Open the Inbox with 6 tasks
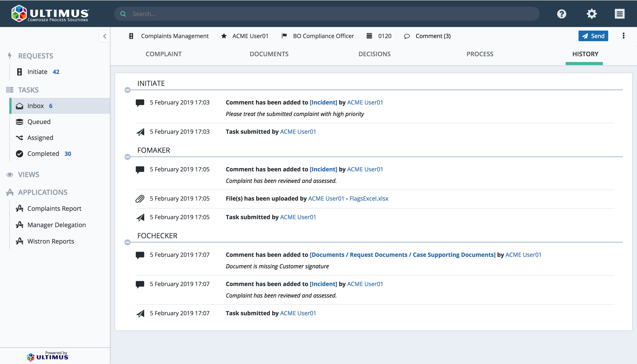Image resolution: width=637 pixels, height=364 pixels. [x=60, y=106]
